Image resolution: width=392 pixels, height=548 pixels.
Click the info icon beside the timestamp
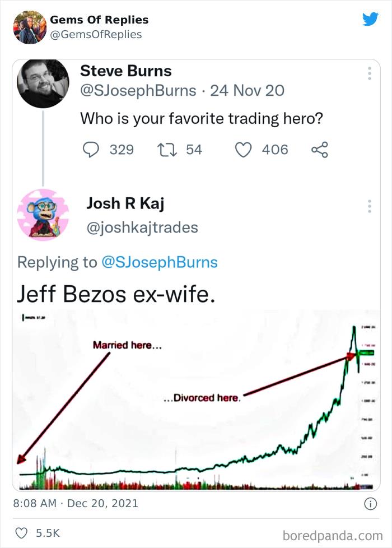coord(370,504)
